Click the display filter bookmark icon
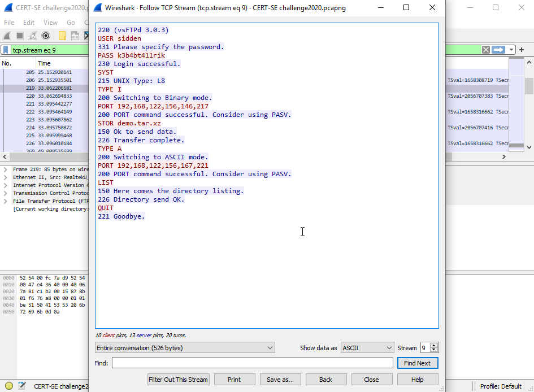The height and width of the screenshot is (392, 534). click(x=6, y=50)
